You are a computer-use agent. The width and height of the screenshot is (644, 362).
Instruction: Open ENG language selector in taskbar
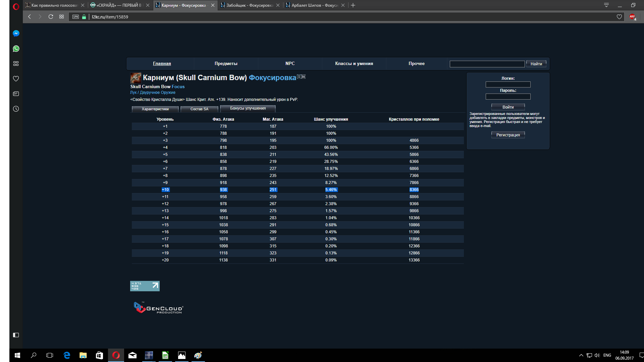pyautogui.click(x=607, y=355)
